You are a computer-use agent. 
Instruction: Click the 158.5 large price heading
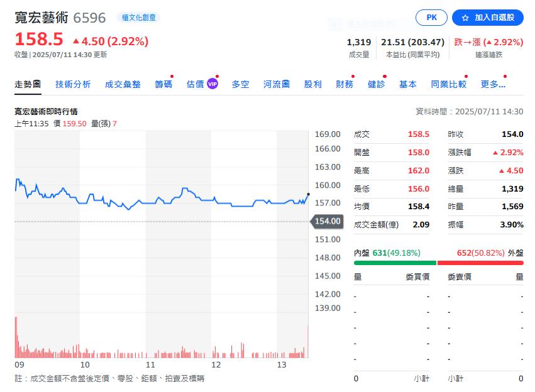click(39, 39)
